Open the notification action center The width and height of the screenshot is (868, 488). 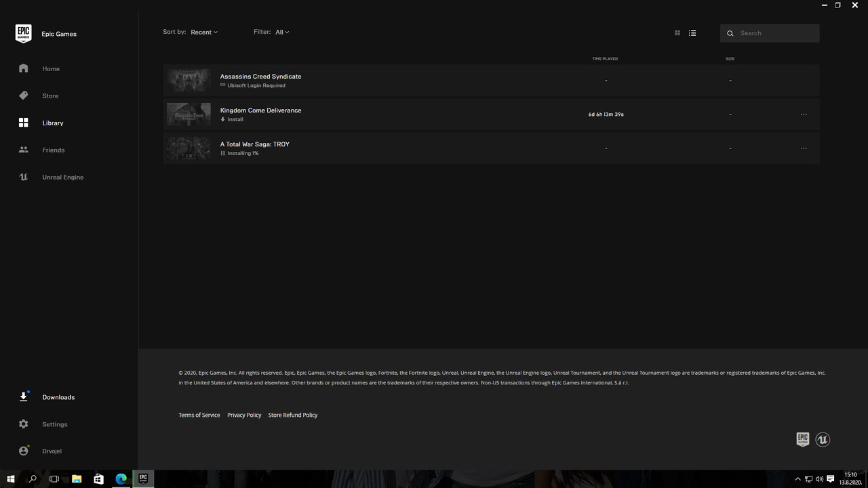click(830, 479)
